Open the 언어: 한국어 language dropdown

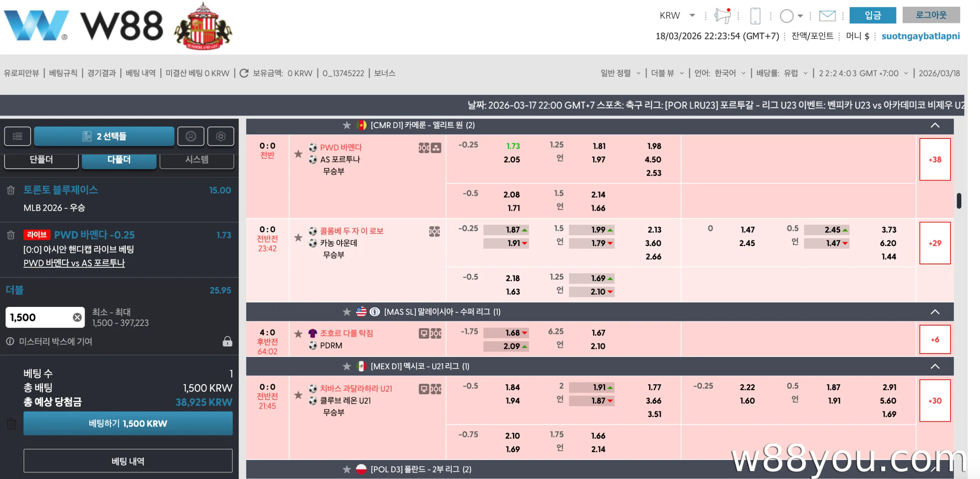720,73
